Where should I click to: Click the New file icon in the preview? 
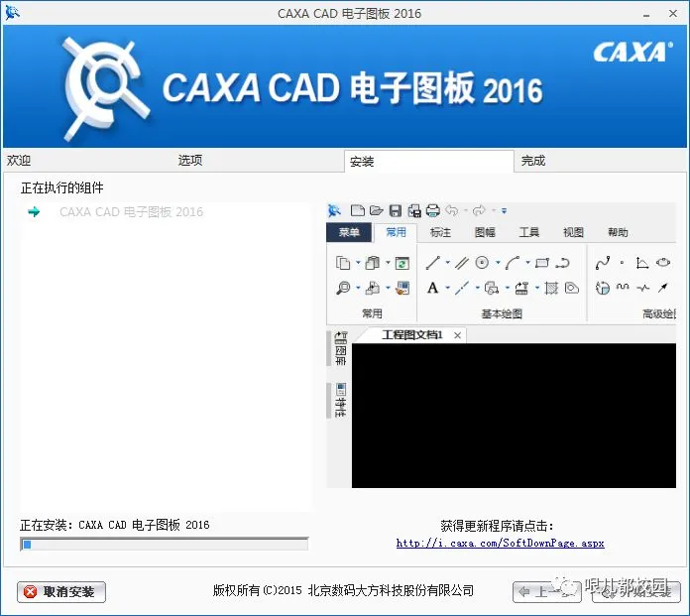tap(357, 210)
